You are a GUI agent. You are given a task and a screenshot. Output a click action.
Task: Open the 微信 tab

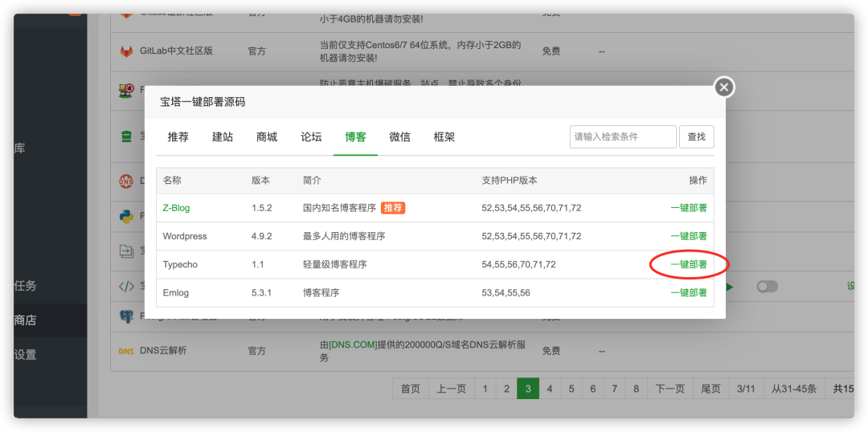399,137
